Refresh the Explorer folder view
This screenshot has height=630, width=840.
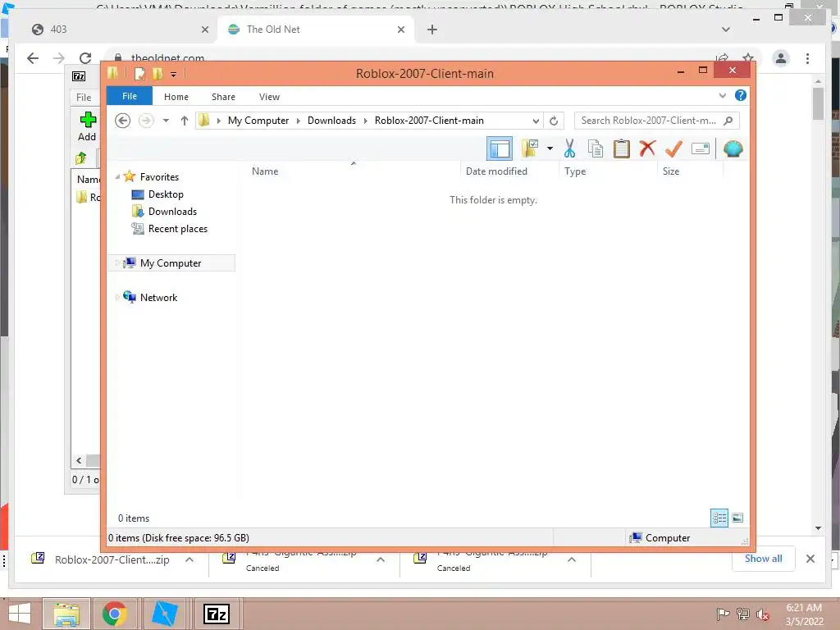click(x=554, y=121)
